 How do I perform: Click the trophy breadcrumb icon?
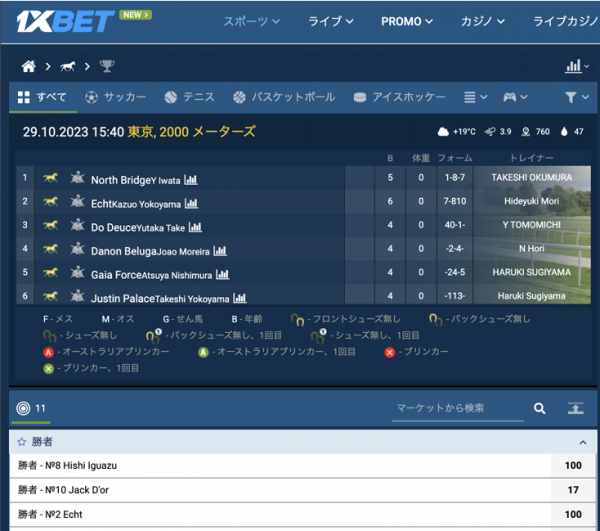[x=107, y=66]
